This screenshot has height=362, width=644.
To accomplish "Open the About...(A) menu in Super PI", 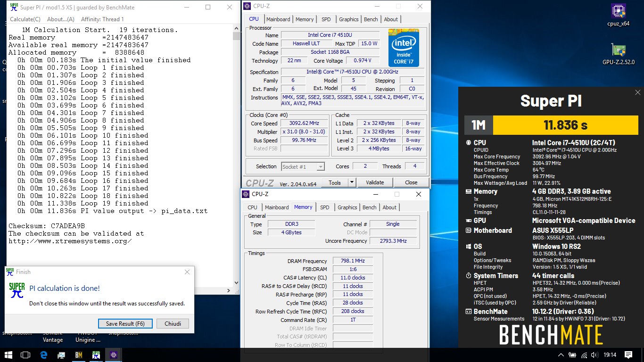I will click(61, 19).
